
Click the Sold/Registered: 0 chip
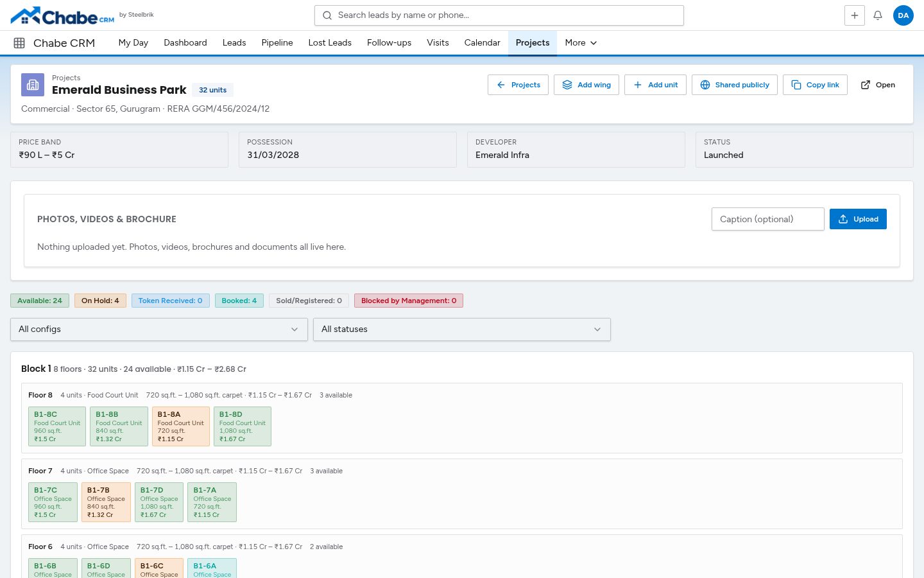pyautogui.click(x=309, y=301)
